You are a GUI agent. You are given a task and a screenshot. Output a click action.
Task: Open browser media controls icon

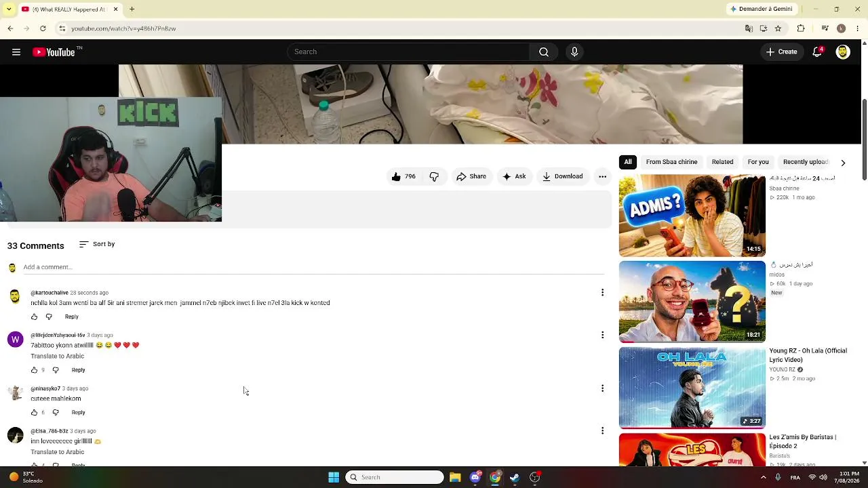pos(825,28)
